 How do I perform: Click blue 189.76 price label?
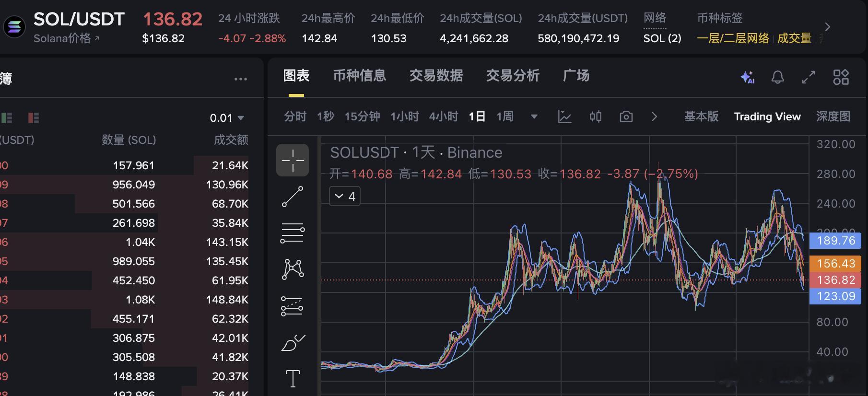coord(835,241)
